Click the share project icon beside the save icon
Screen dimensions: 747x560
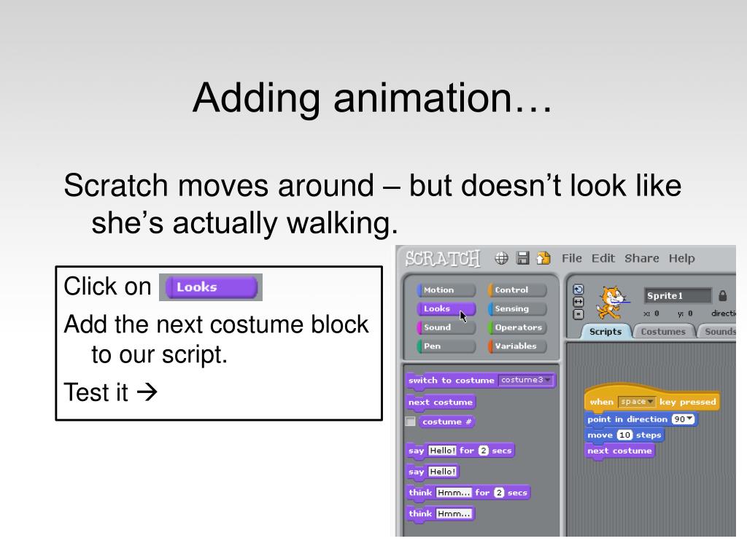[x=543, y=258]
